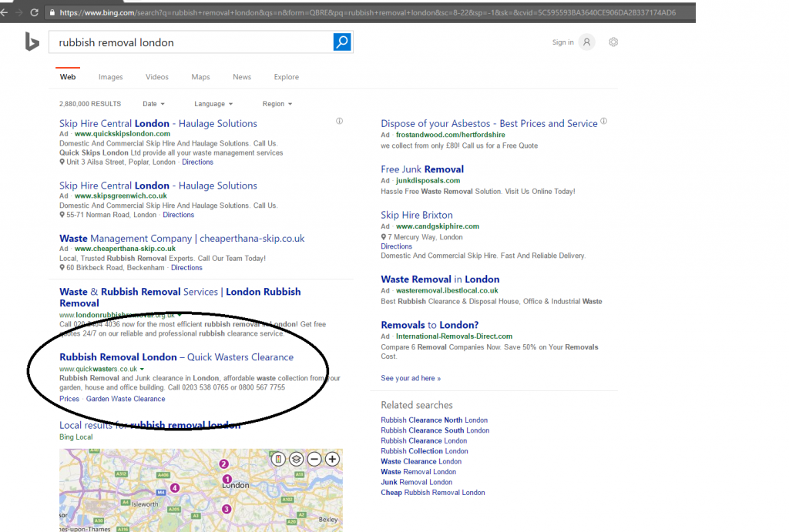Click the Sign in link

click(x=562, y=42)
